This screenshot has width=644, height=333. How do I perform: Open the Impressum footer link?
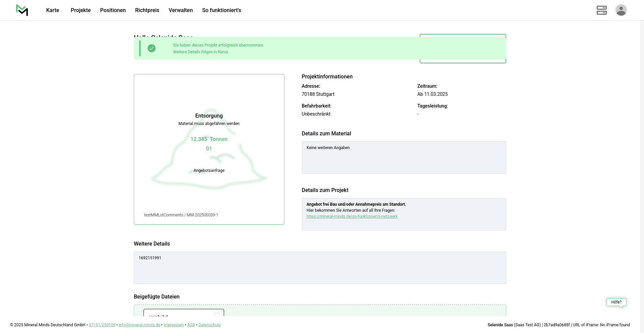tap(173, 325)
